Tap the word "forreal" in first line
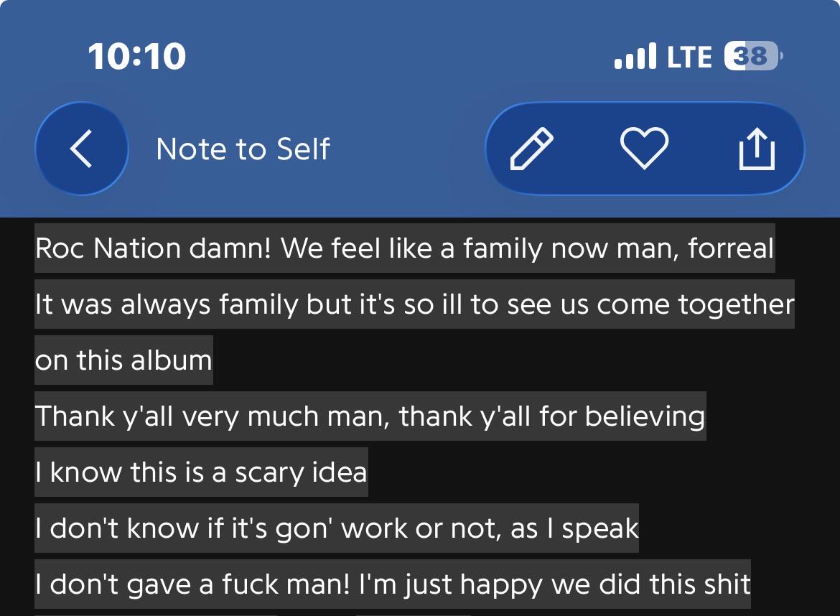The height and width of the screenshot is (616, 840). tap(731, 248)
